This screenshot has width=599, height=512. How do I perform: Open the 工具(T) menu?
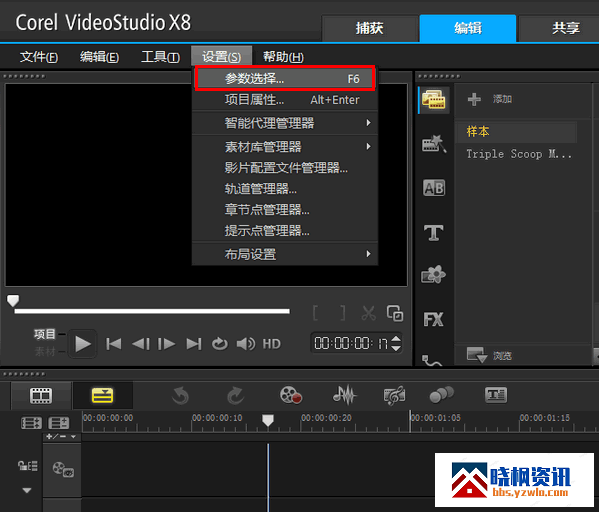point(160,57)
